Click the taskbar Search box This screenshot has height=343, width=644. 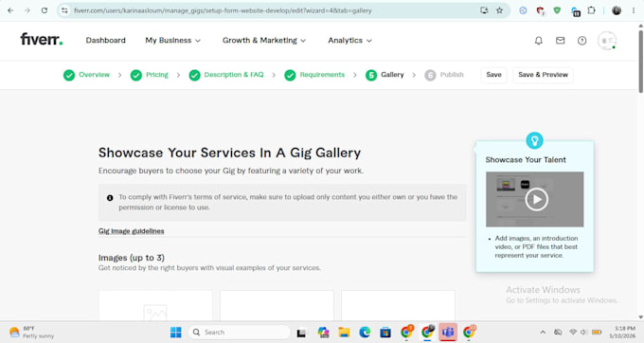click(x=239, y=332)
